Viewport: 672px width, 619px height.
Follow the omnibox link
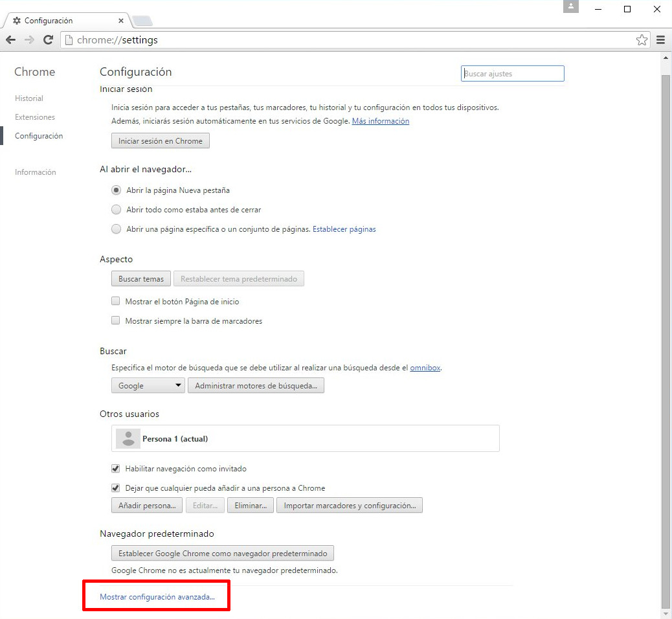[425, 367]
